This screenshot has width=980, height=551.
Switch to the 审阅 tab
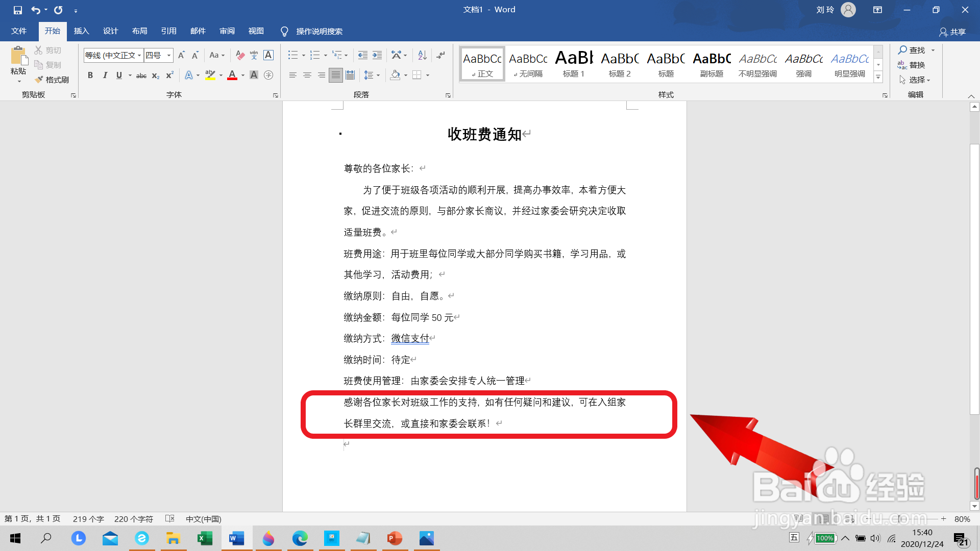coord(227,31)
